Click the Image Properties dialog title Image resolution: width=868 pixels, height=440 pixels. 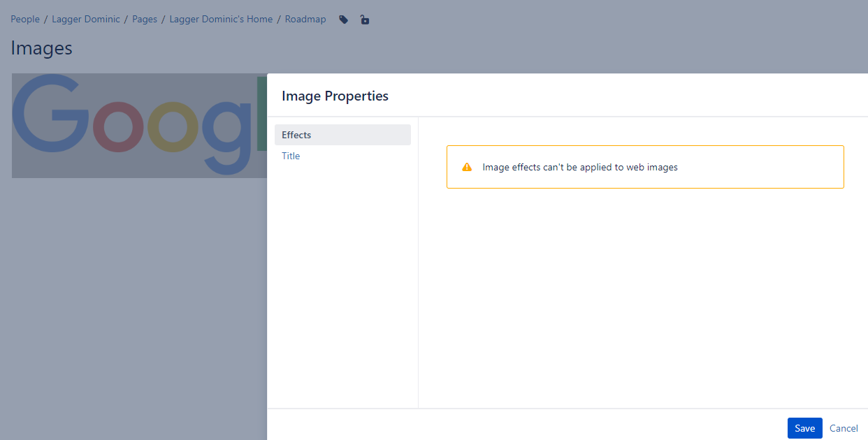pyautogui.click(x=335, y=96)
